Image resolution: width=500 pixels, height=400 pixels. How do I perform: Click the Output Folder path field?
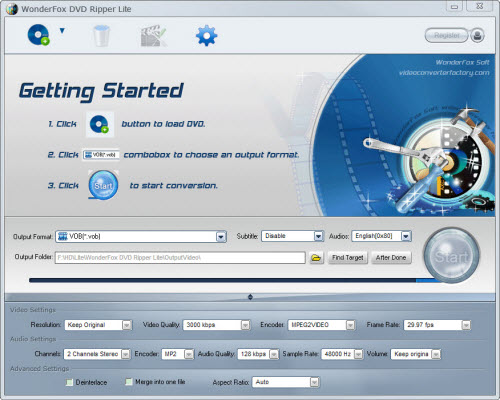pos(180,258)
